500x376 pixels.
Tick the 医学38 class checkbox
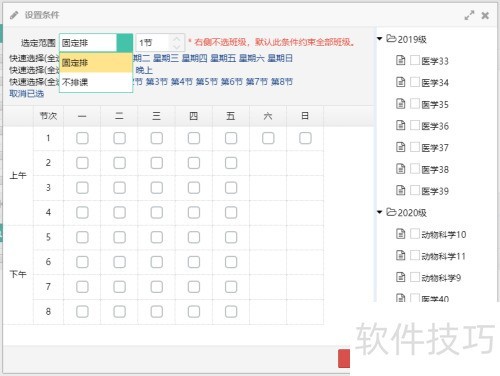pos(415,169)
